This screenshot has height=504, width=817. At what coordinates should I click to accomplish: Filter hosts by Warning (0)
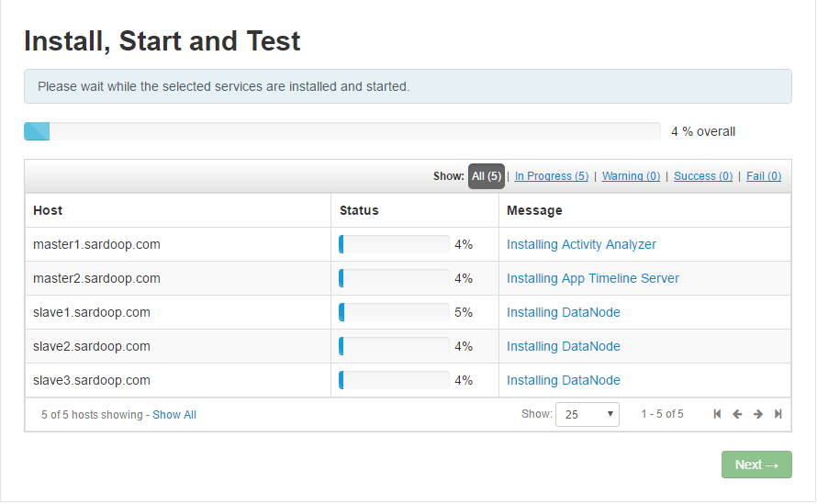(631, 176)
